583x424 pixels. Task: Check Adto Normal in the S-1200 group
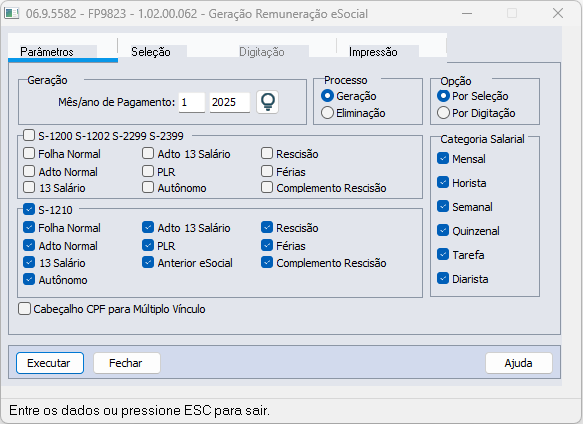pyautogui.click(x=29, y=171)
